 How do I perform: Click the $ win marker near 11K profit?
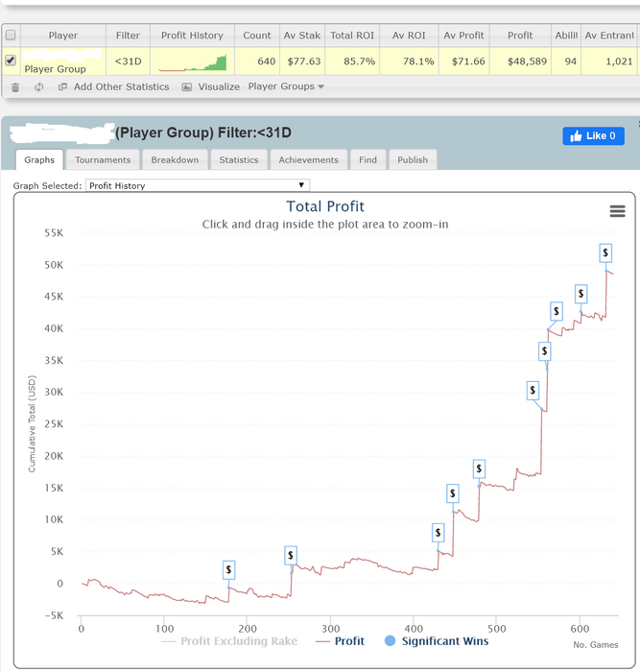(x=453, y=493)
